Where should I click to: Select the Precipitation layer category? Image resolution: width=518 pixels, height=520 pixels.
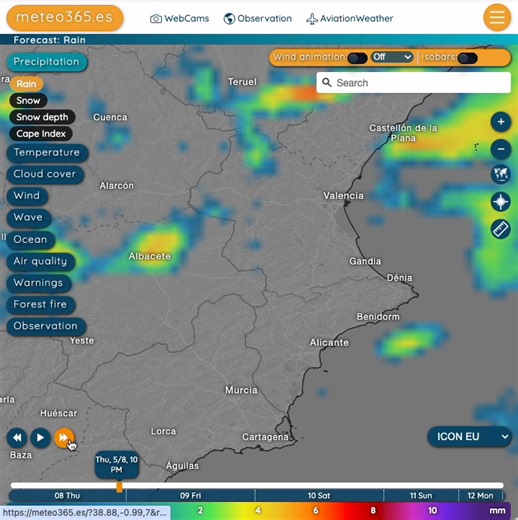pyautogui.click(x=47, y=62)
